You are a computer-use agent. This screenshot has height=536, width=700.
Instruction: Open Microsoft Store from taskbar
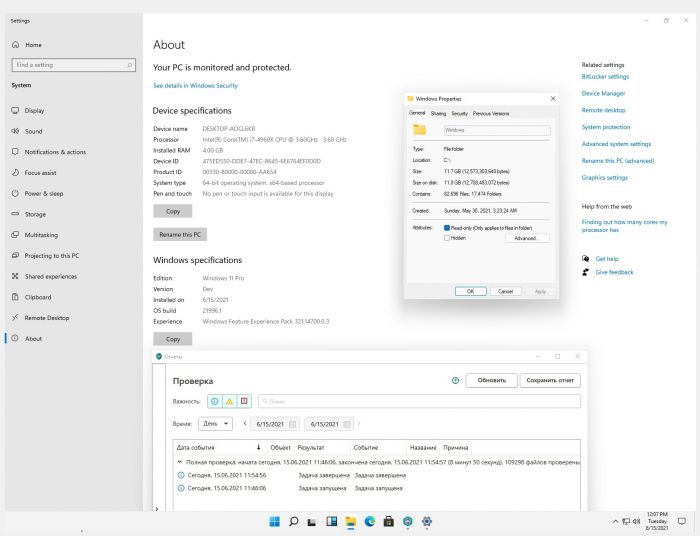click(x=389, y=521)
